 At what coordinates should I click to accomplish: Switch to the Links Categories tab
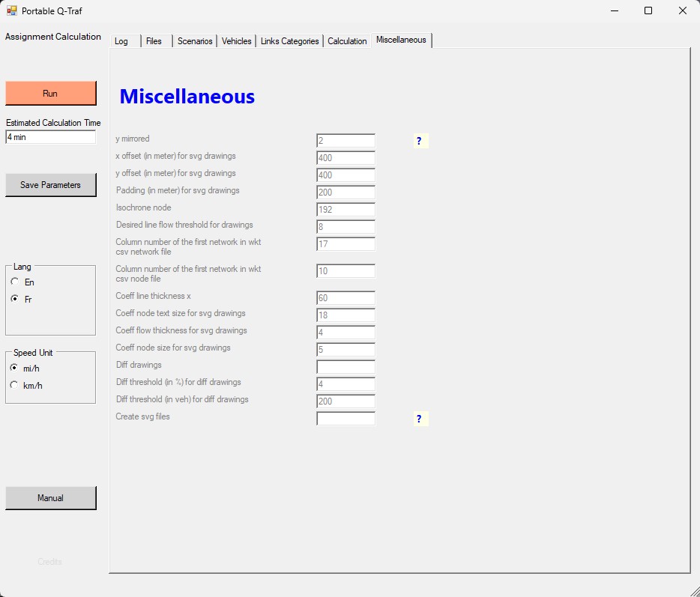click(289, 41)
